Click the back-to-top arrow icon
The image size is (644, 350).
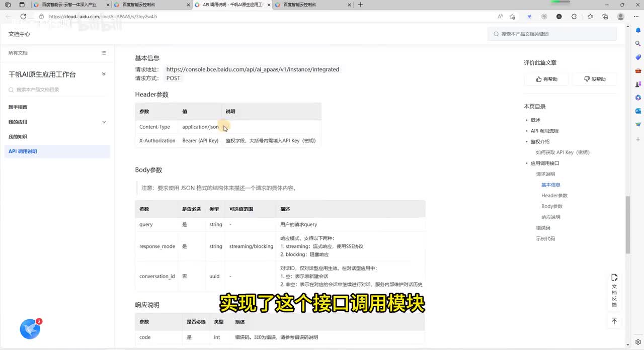(614, 321)
